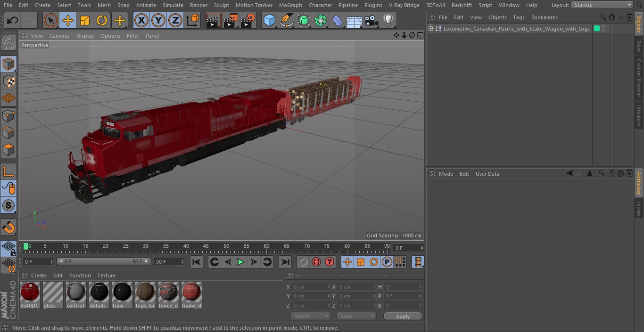Image resolution: width=644 pixels, height=332 pixels.
Task: Toggle the Y axis lock
Action: click(158, 20)
